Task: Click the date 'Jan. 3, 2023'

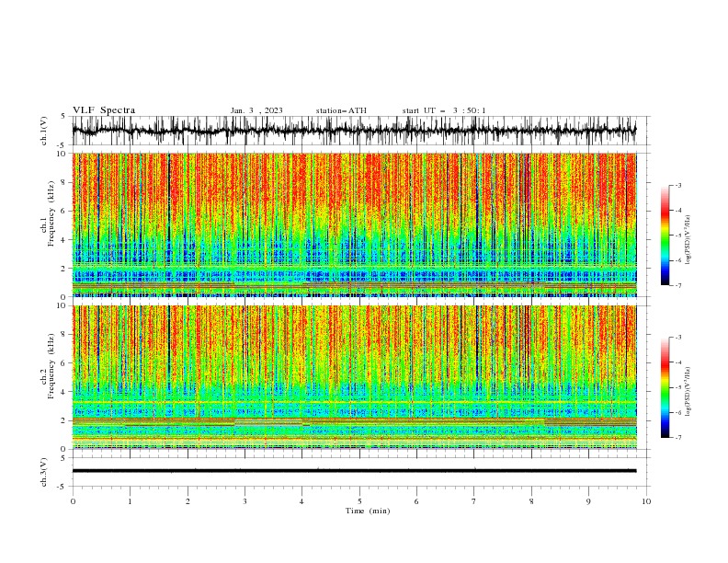Action: point(256,110)
